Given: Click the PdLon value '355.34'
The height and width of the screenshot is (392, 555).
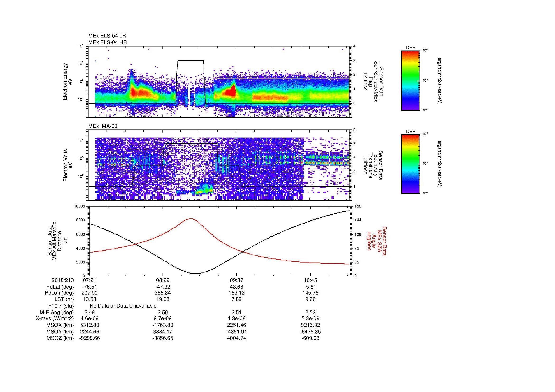Looking at the screenshot, I should pyautogui.click(x=163, y=293).
